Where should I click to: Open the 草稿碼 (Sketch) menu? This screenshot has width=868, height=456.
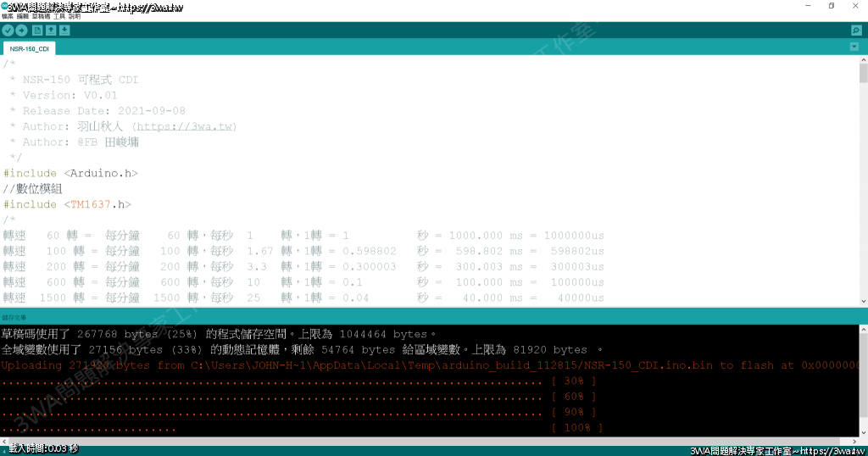(42, 16)
